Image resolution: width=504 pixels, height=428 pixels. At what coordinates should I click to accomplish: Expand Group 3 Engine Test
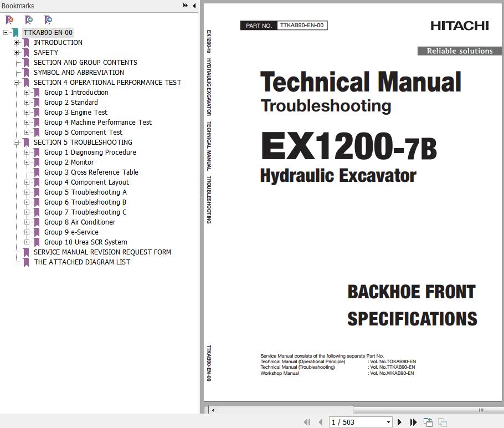coord(27,113)
